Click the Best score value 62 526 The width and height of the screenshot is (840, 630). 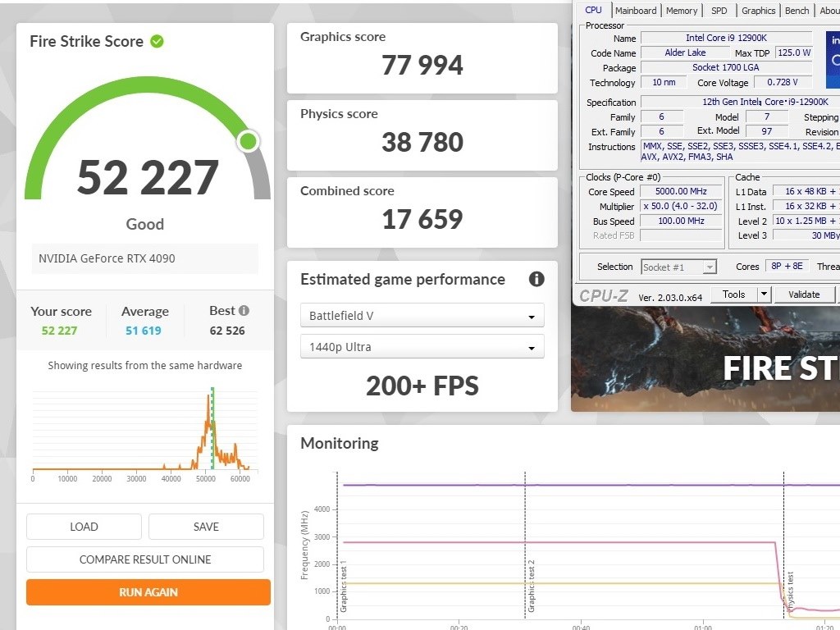click(227, 331)
